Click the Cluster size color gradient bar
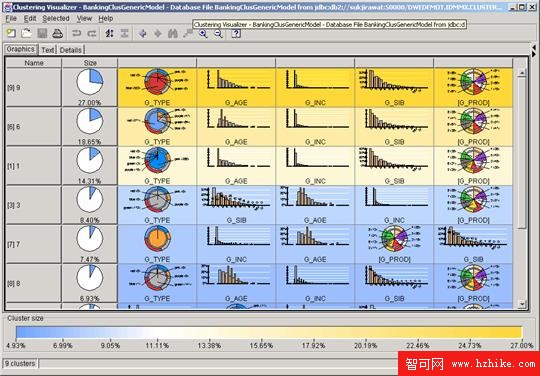This screenshot has height=376, width=540. (x=269, y=332)
